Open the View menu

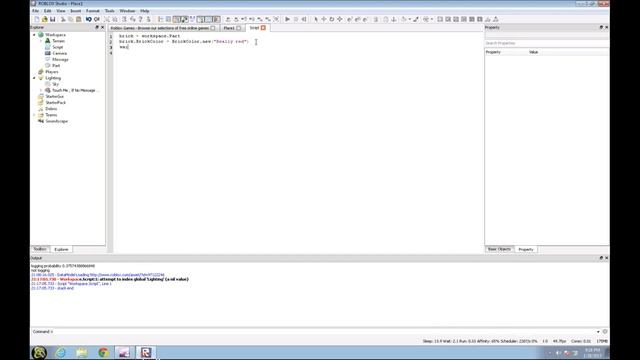click(61, 11)
